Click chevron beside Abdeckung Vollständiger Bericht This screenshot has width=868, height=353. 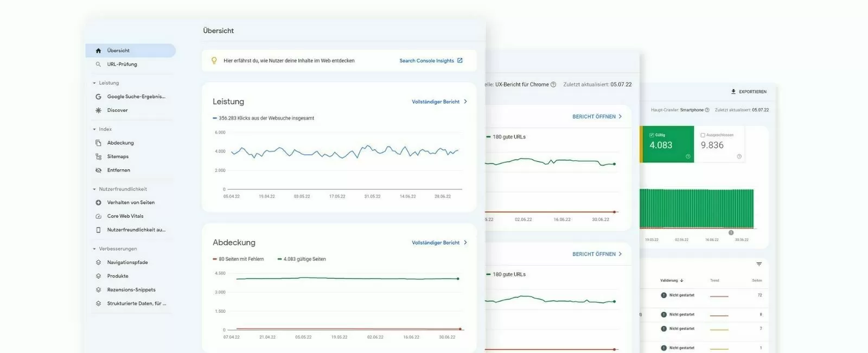[465, 243]
